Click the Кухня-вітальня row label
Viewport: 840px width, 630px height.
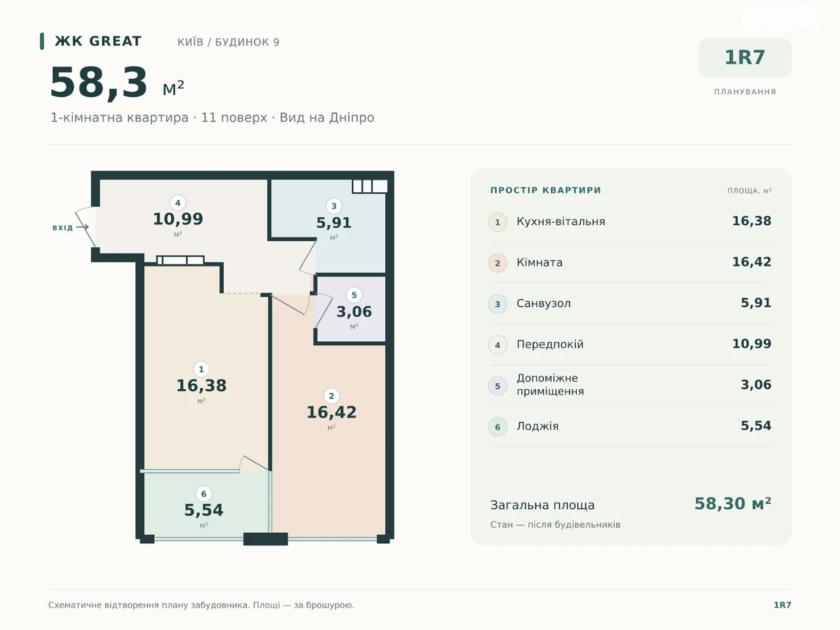(x=561, y=222)
